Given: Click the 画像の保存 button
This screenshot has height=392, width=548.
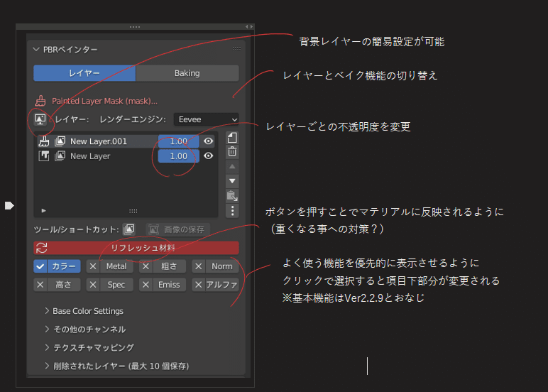Looking at the screenshot, I should pos(178,229).
